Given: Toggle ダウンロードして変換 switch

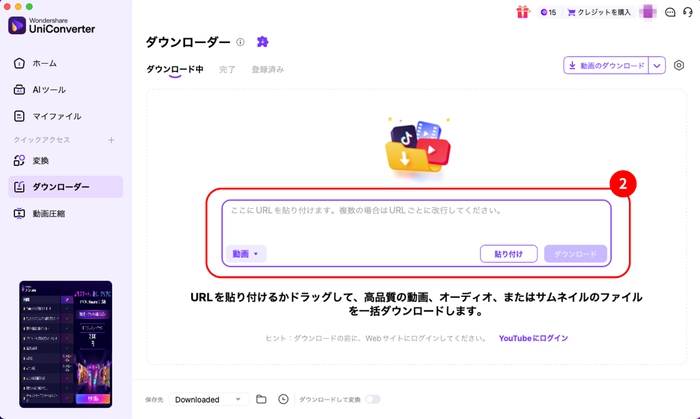Looking at the screenshot, I should (x=373, y=399).
